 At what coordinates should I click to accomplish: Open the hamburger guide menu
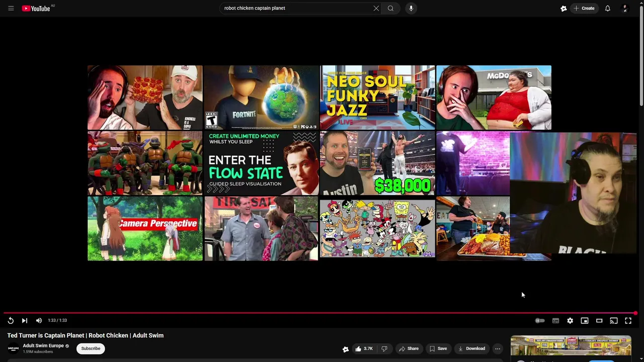point(11,8)
